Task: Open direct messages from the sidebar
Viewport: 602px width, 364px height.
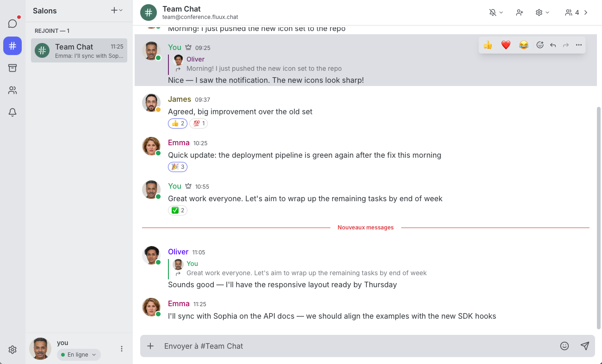Action: click(12, 24)
